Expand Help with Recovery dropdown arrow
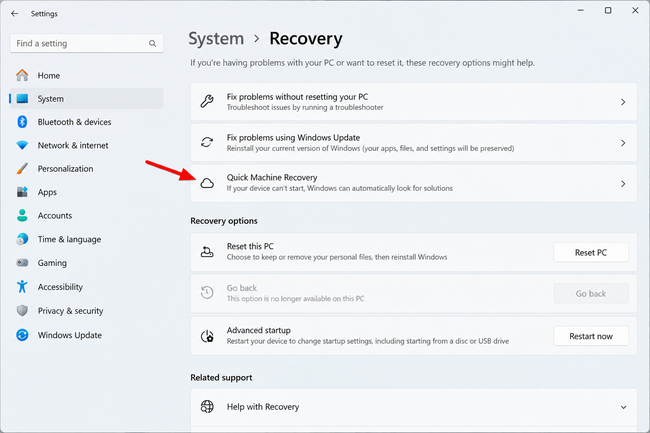This screenshot has height=433, width=650. [623, 407]
